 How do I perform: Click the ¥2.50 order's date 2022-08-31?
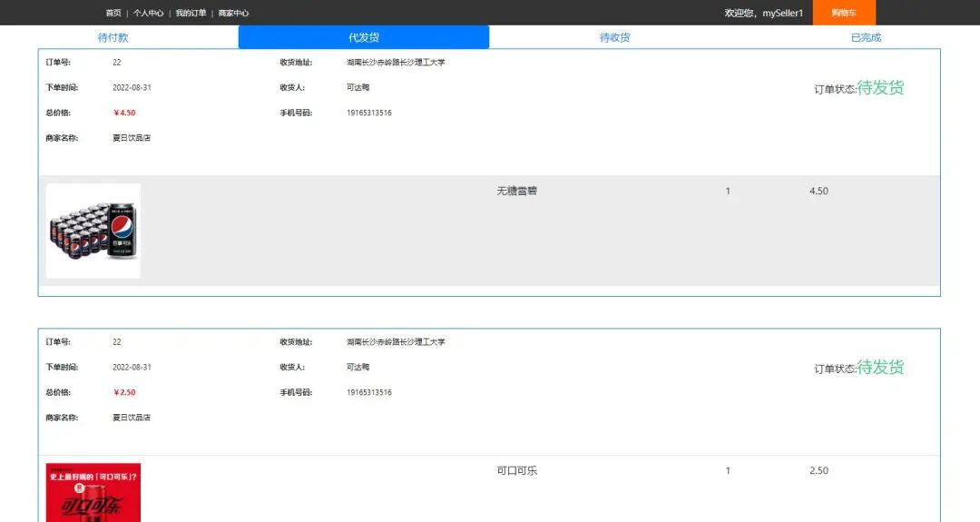(x=132, y=367)
